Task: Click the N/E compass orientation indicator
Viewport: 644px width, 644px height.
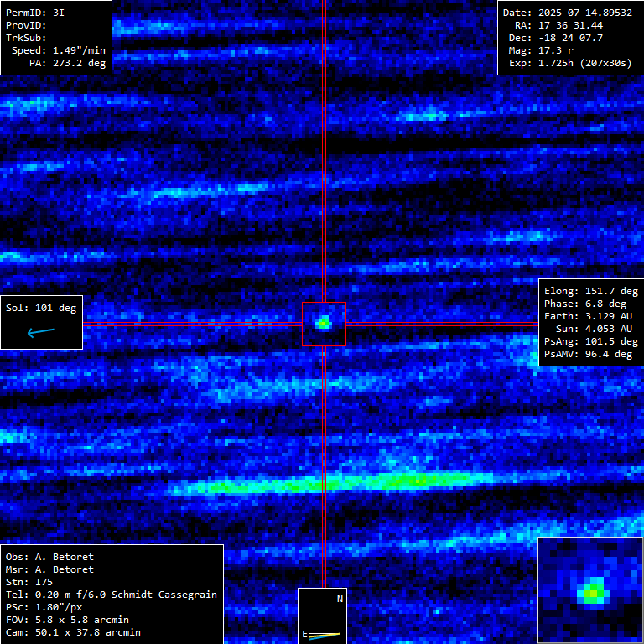Action: tap(322, 616)
